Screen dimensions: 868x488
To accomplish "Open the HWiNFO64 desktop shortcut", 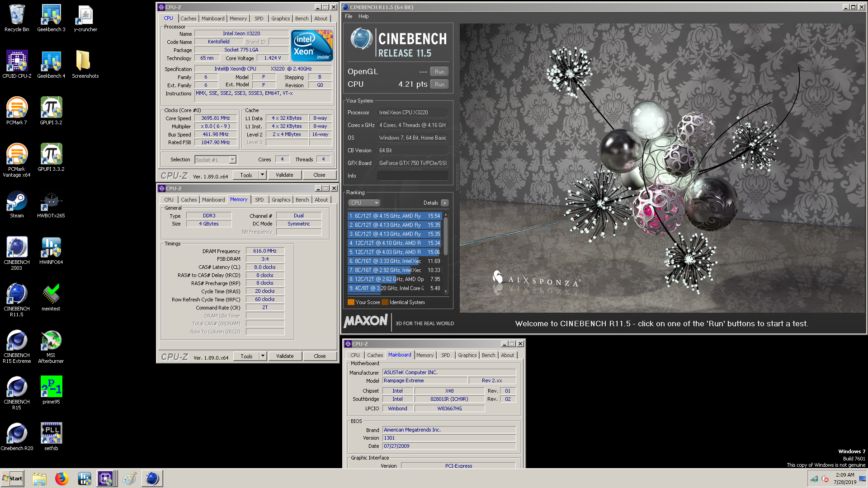I will click(51, 251).
